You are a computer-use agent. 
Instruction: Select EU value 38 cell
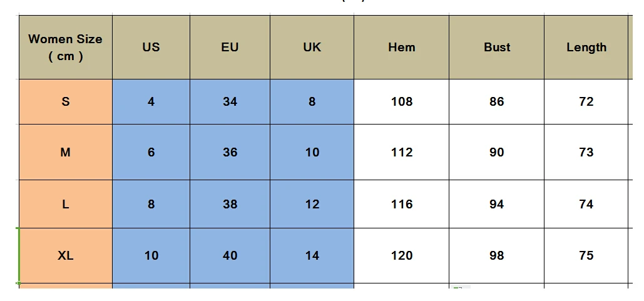(x=230, y=204)
